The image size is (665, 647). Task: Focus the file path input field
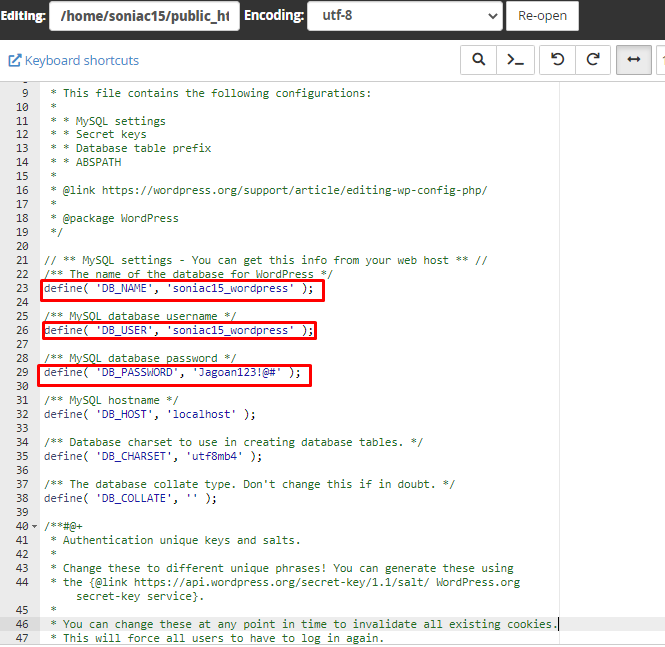coord(144,16)
